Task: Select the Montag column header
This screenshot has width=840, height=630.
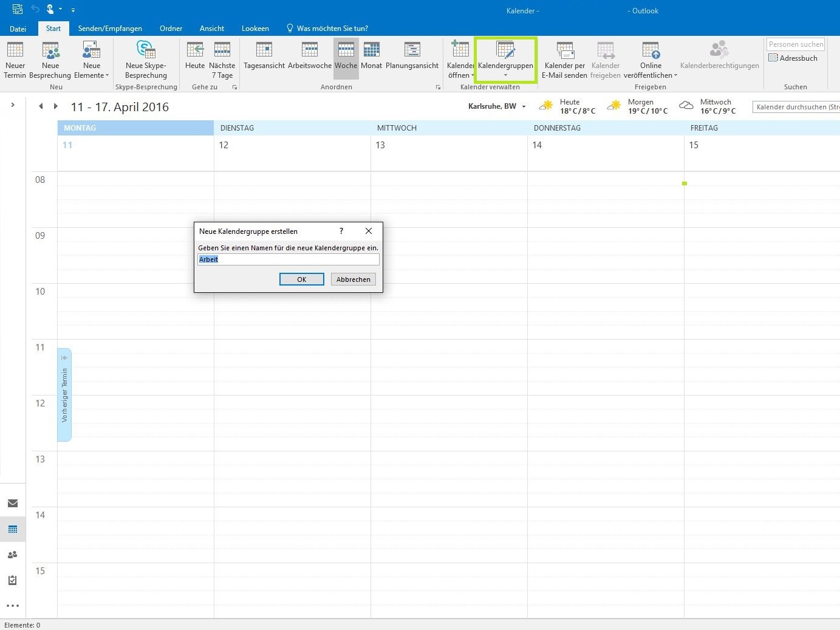Action: click(x=135, y=128)
